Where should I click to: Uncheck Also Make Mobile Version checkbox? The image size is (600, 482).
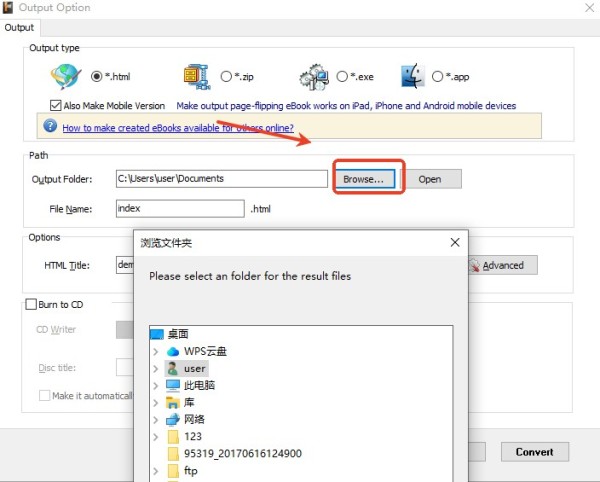(x=55, y=106)
